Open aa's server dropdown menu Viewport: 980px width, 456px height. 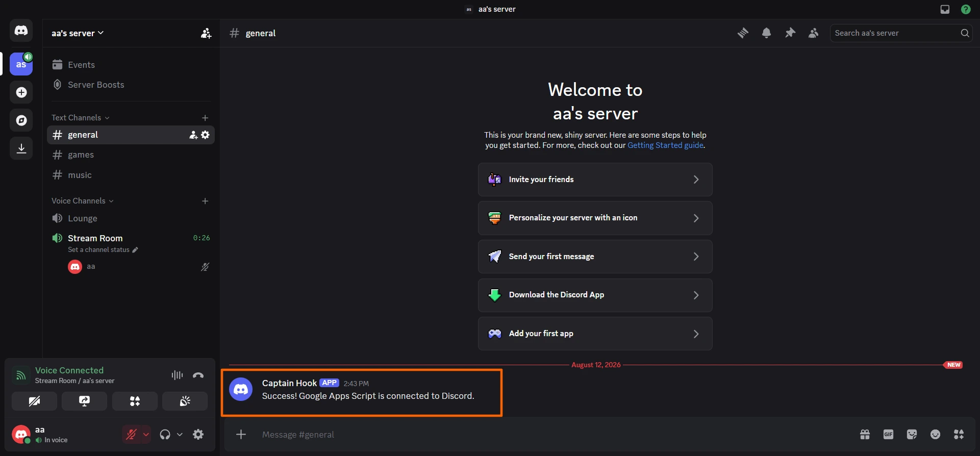[x=78, y=33]
